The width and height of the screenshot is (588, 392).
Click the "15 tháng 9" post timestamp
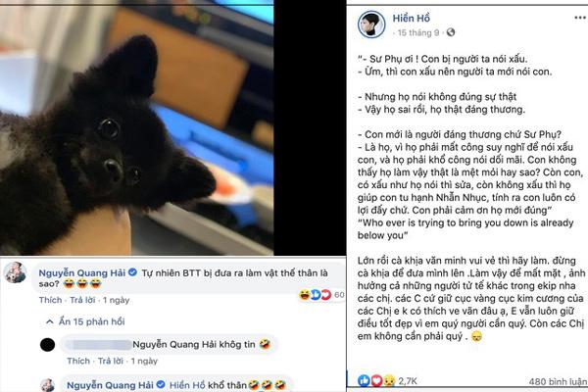point(418,33)
